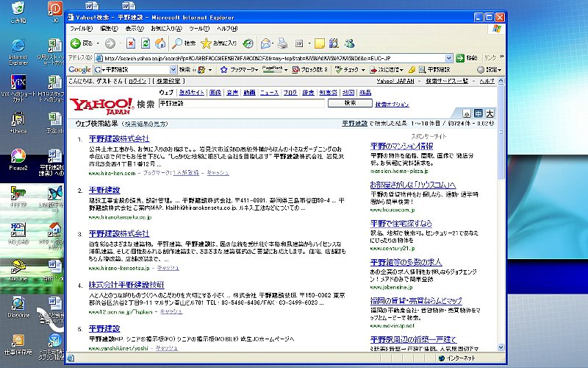This screenshot has height=368, width=588.
Task: Click the Edit with Word icon
Action: click(299, 43)
